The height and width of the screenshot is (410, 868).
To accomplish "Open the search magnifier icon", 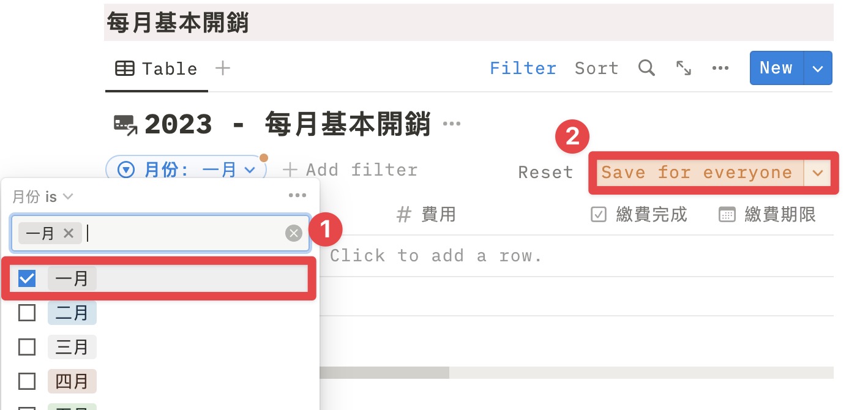I will pos(646,68).
